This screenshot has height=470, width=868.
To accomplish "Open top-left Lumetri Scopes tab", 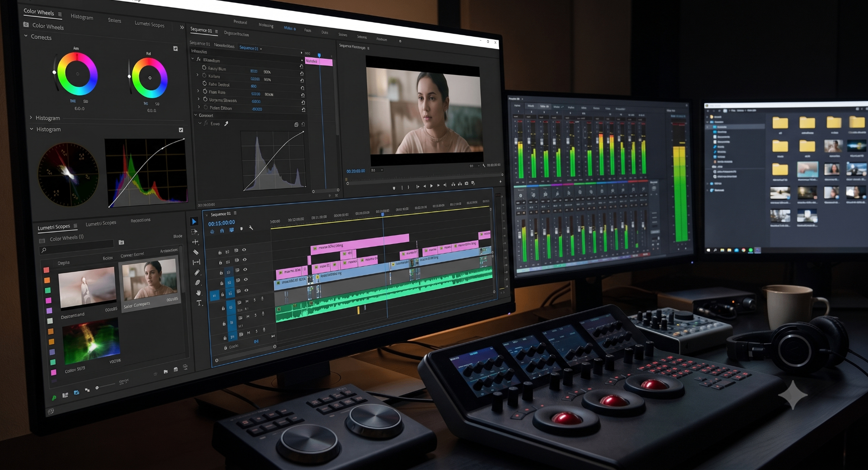I will pos(150,24).
